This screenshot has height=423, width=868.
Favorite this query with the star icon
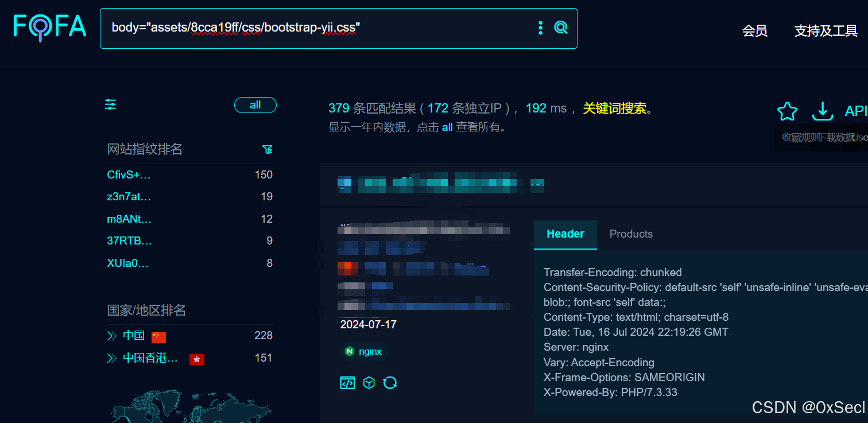click(x=787, y=111)
